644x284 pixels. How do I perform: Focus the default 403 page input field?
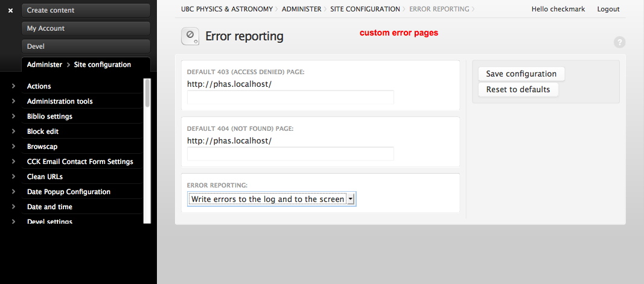290,97
